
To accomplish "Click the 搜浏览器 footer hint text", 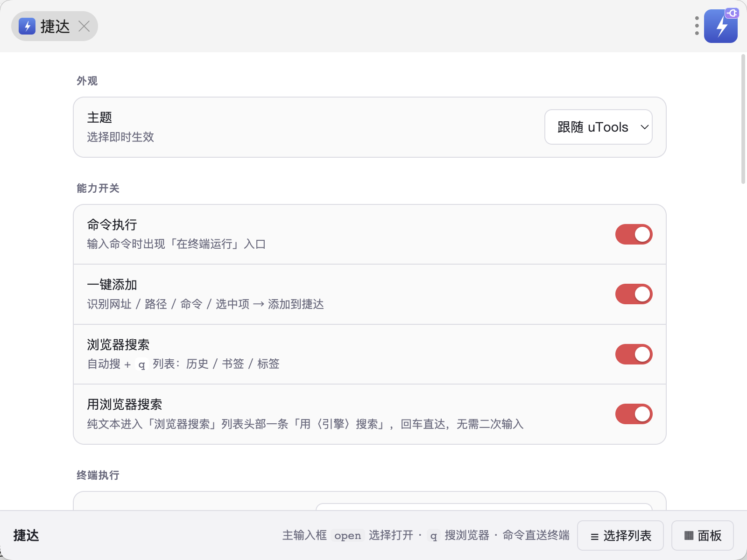I will [467, 536].
